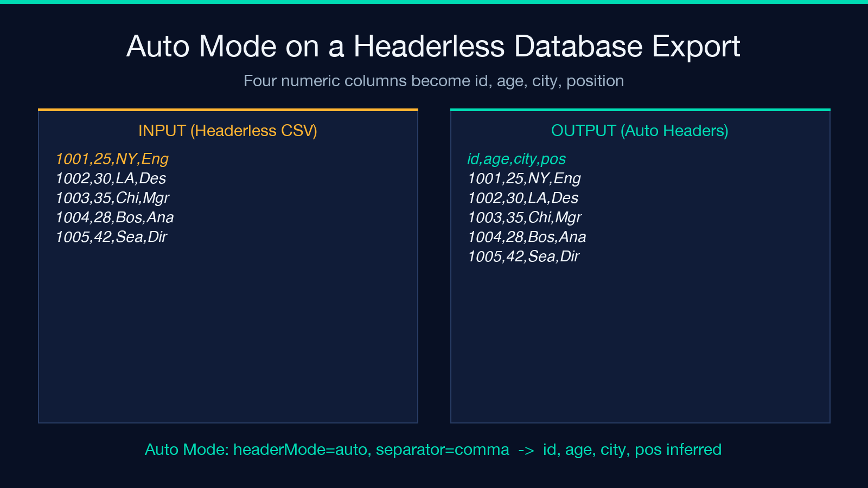Select output row '1002,30,LA,Des'

(523, 198)
